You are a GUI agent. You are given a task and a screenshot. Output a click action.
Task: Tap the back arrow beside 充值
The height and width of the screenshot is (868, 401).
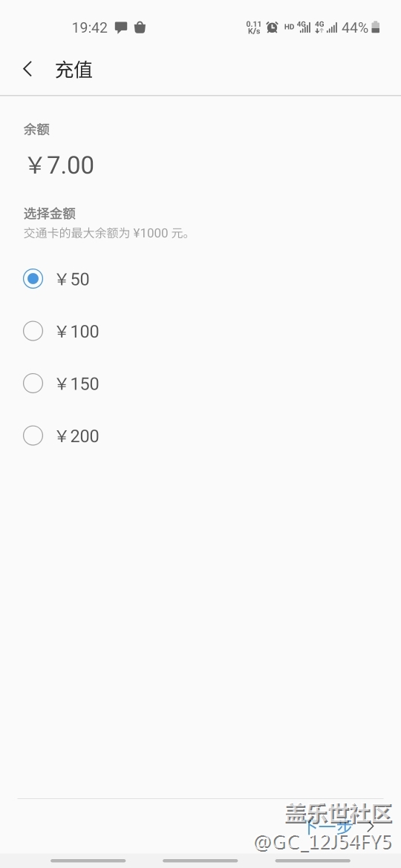point(27,69)
